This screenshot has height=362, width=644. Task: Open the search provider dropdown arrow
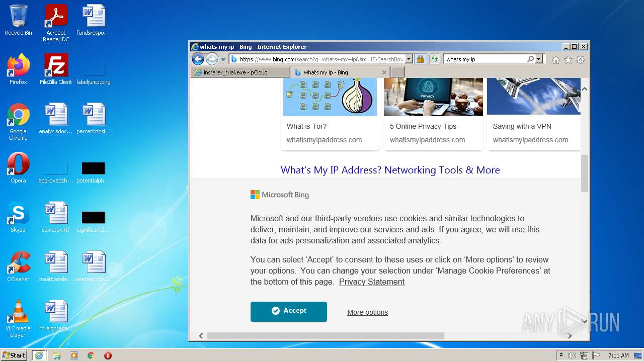click(539, 59)
